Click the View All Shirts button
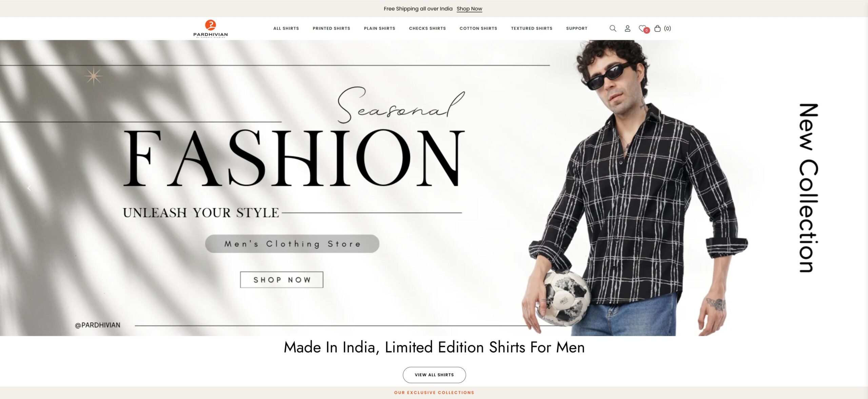Image resolution: width=868 pixels, height=399 pixels. click(x=434, y=375)
